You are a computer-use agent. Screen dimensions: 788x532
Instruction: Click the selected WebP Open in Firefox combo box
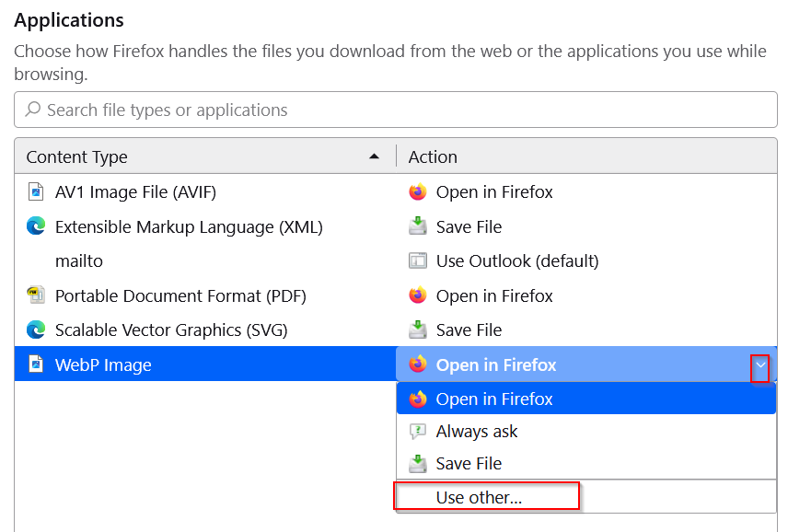[x=586, y=364]
